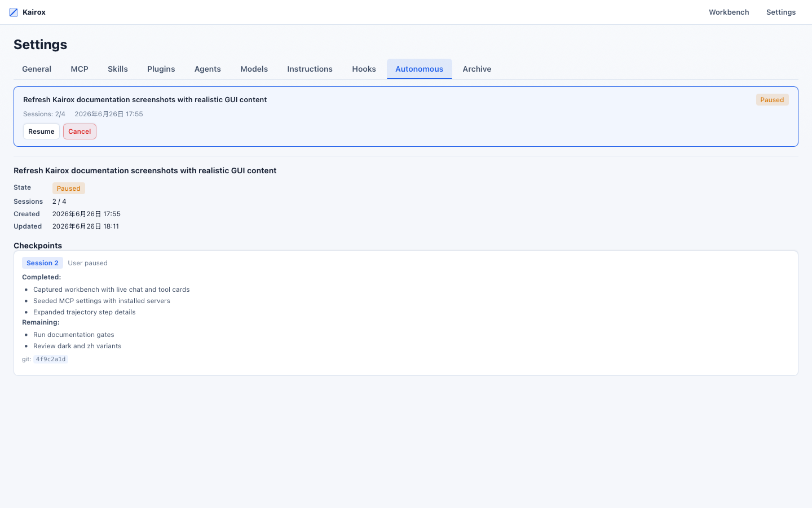Click the Checkpoints heading
Screen dimensions: 812x508
[38, 246]
